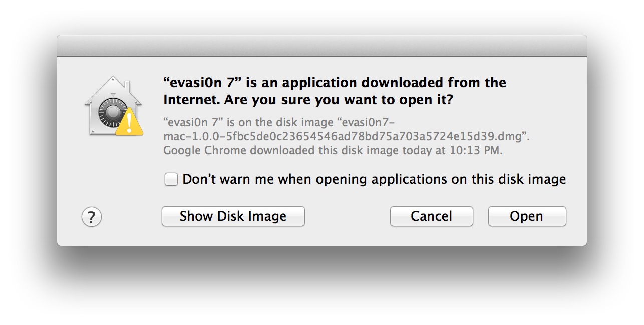The image size is (644, 325).
Task: Click the roof of the house icon
Action: click(113, 89)
